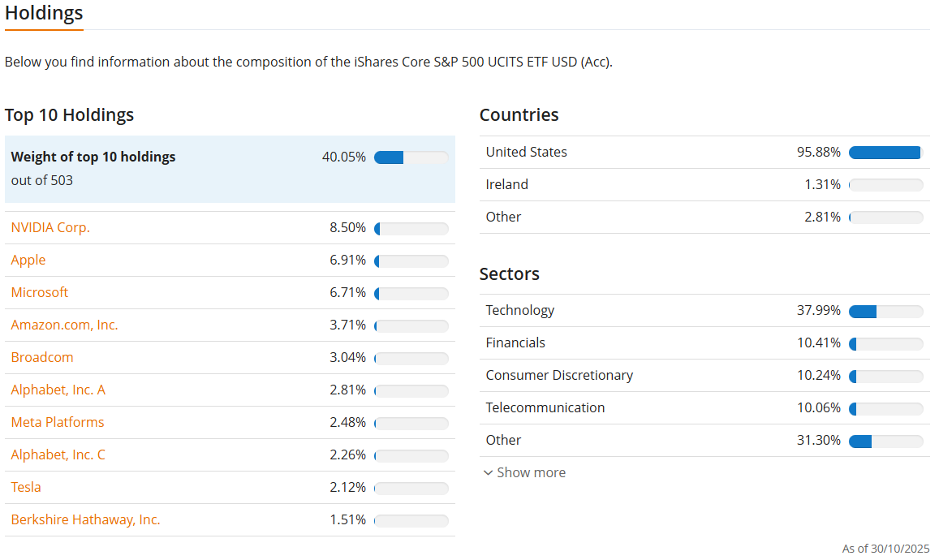Click the Telecommunication percentage bar

click(886, 408)
